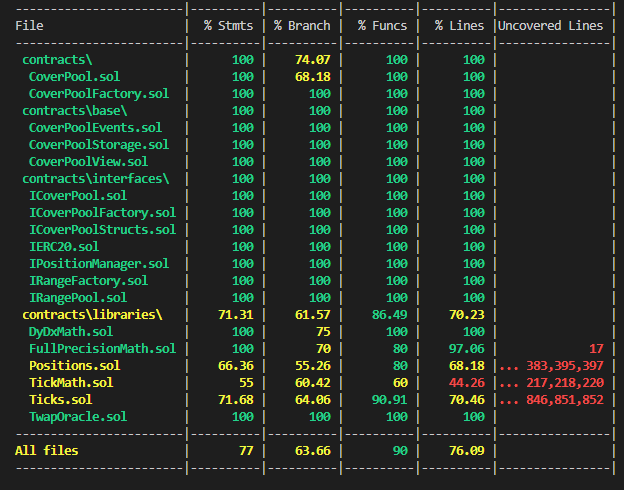Select the contracts\interfaces\ directory row

95,178
